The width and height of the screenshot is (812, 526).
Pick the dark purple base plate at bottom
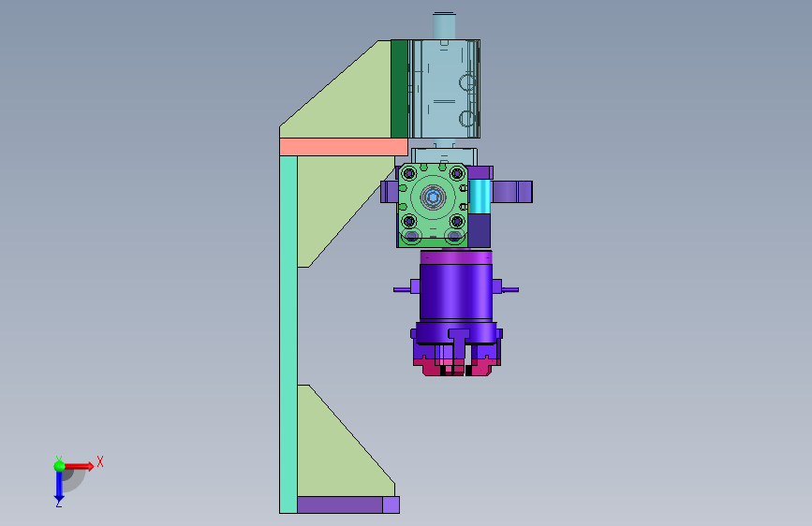[340, 504]
